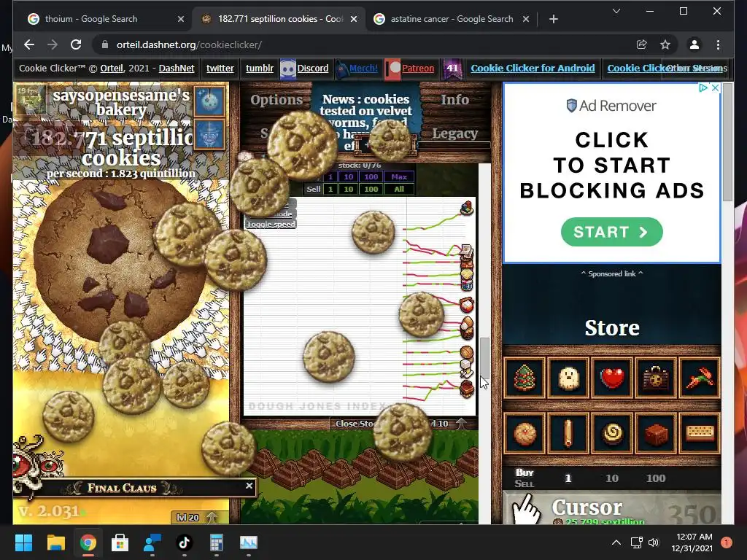Image resolution: width=747 pixels, height=560 pixels.
Task: Click the AdChoices icon on the ad
Action: tap(703, 87)
